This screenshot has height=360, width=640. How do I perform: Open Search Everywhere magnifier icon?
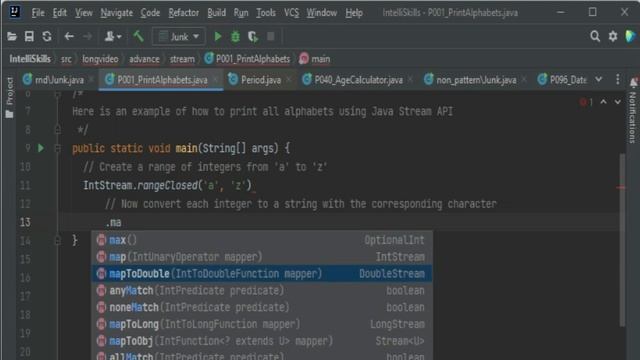[x=595, y=37]
